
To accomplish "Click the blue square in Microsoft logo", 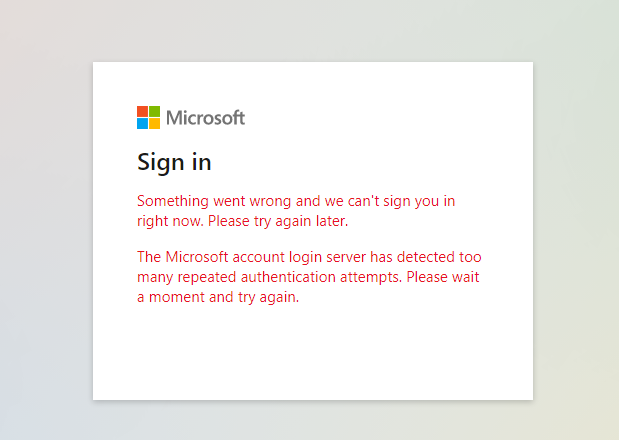I will (x=142, y=124).
